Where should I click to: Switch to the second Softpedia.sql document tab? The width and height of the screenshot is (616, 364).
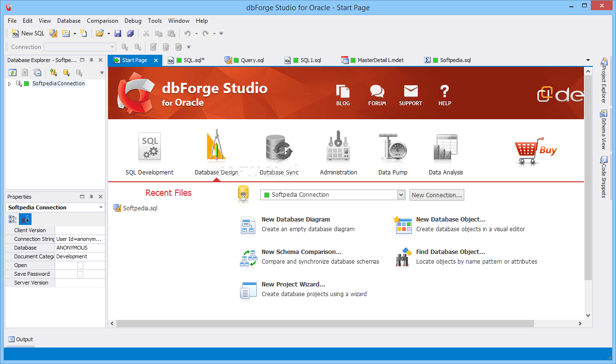point(447,60)
